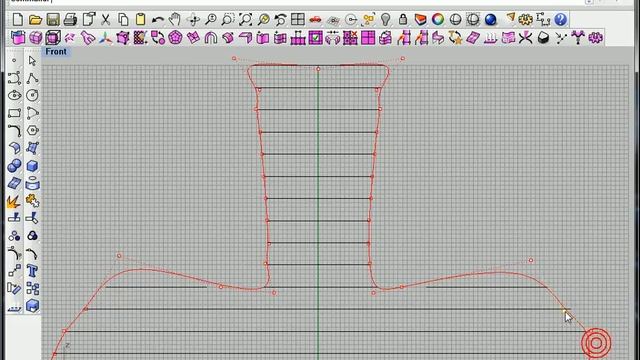Choose the Box solid tool

[32, 166]
